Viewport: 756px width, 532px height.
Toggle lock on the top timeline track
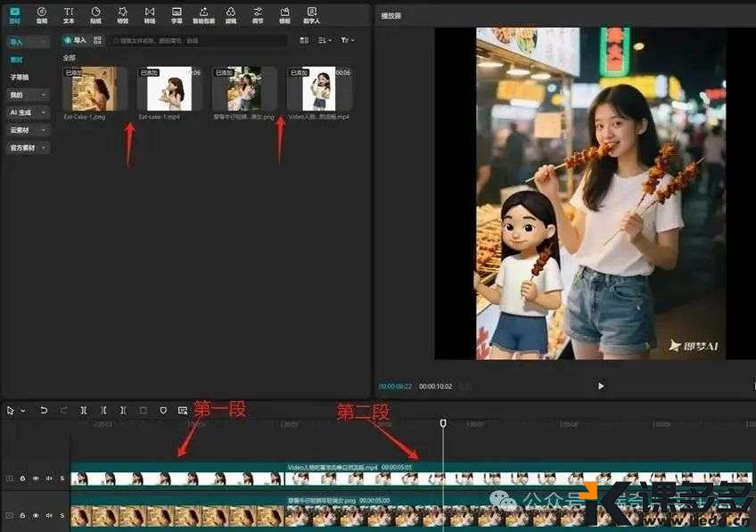(23, 479)
